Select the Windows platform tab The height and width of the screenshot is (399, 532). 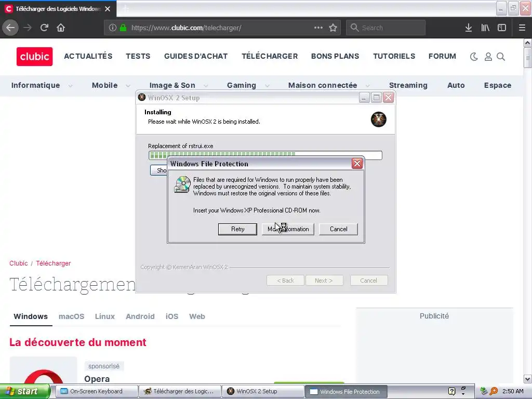pyautogui.click(x=31, y=316)
